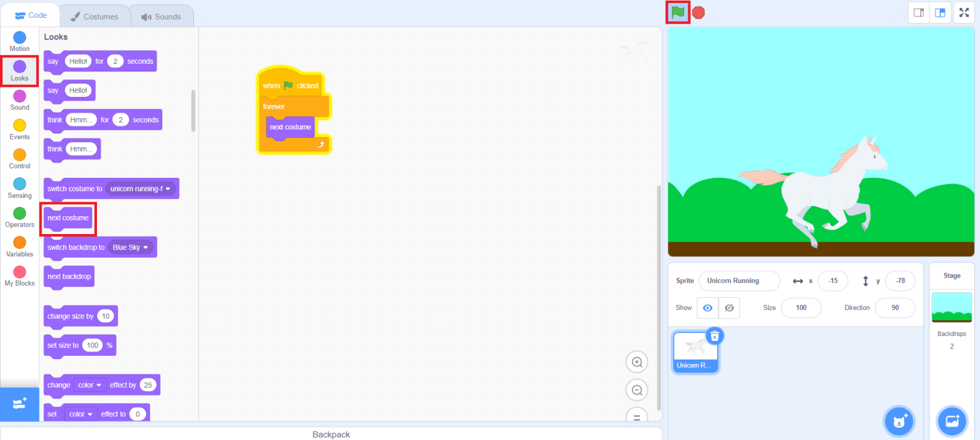Enter full screen stage mode
Screen dimensions: 980x440
pos(963,13)
